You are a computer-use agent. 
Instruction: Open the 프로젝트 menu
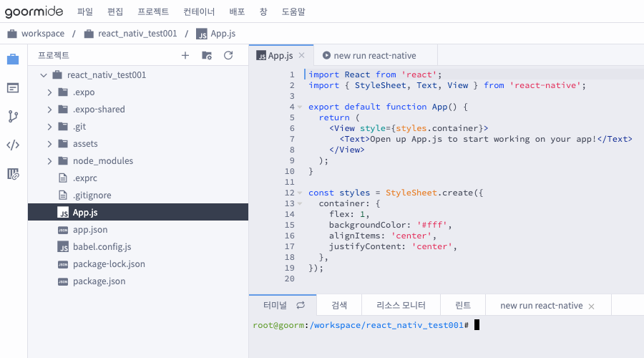(x=153, y=12)
